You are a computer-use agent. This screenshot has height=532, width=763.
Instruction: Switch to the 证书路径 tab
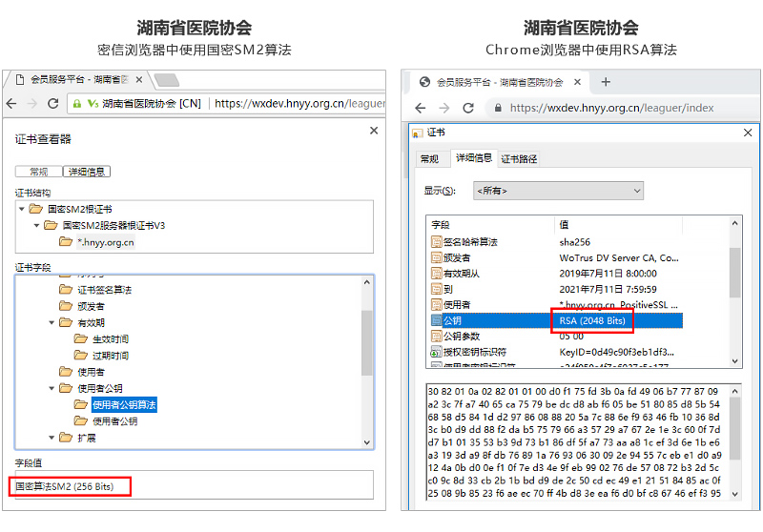point(519,158)
